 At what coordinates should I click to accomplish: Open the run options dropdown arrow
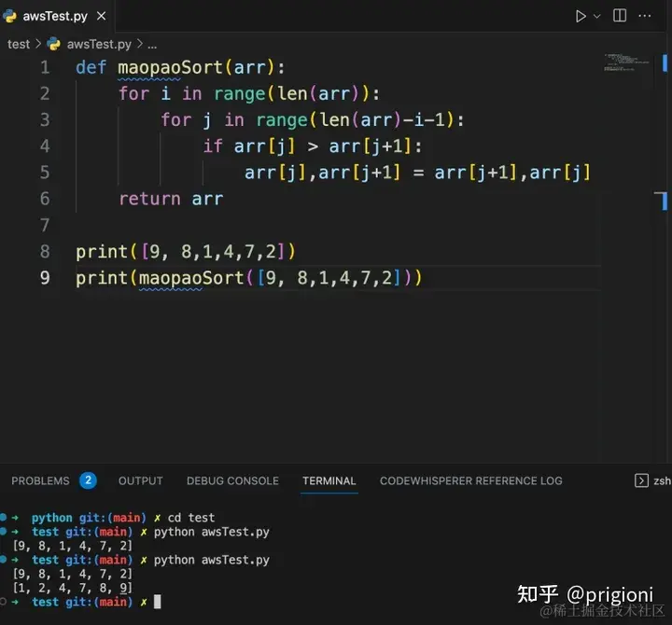pos(596,16)
